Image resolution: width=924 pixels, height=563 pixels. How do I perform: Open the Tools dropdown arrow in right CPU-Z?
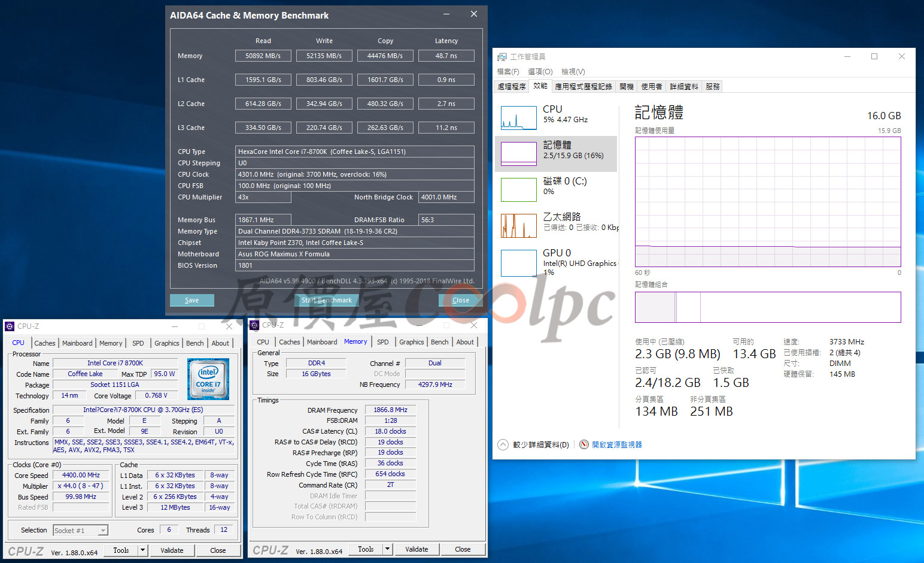tap(387, 549)
